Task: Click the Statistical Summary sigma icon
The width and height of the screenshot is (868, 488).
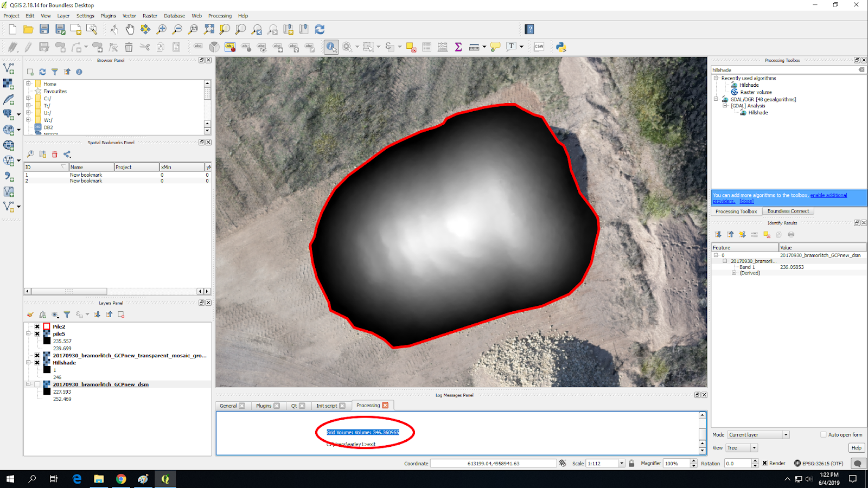Action: [x=457, y=47]
